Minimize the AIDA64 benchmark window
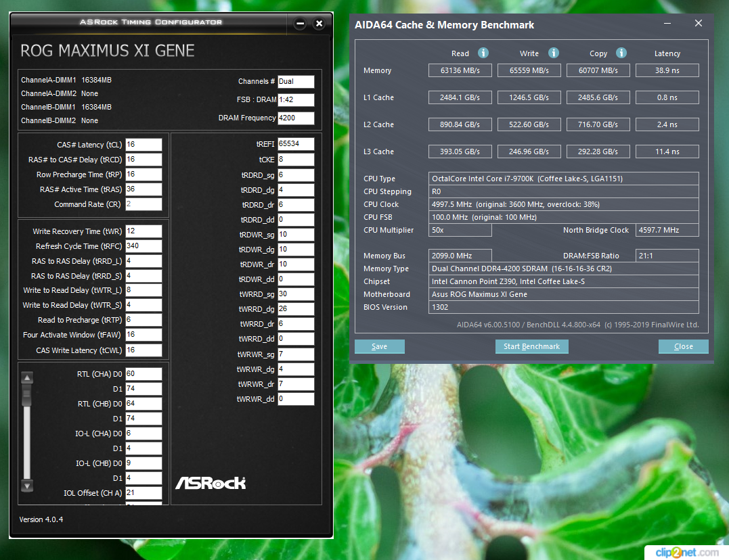729x560 pixels. click(667, 23)
